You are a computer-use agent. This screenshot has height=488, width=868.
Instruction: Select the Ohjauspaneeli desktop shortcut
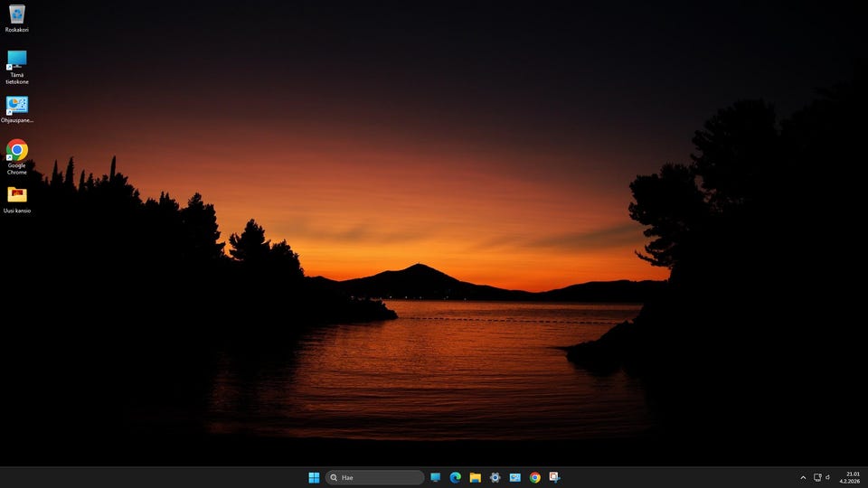point(17,106)
